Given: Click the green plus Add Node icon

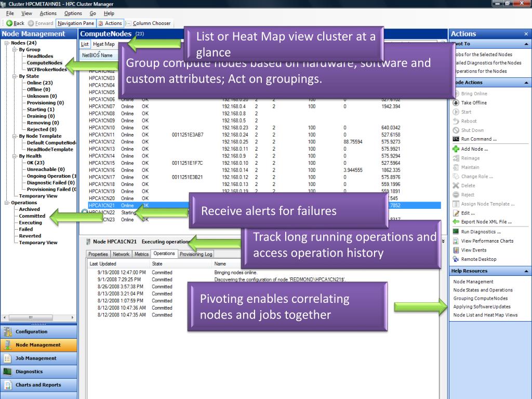Looking at the screenshot, I should coord(456,149).
